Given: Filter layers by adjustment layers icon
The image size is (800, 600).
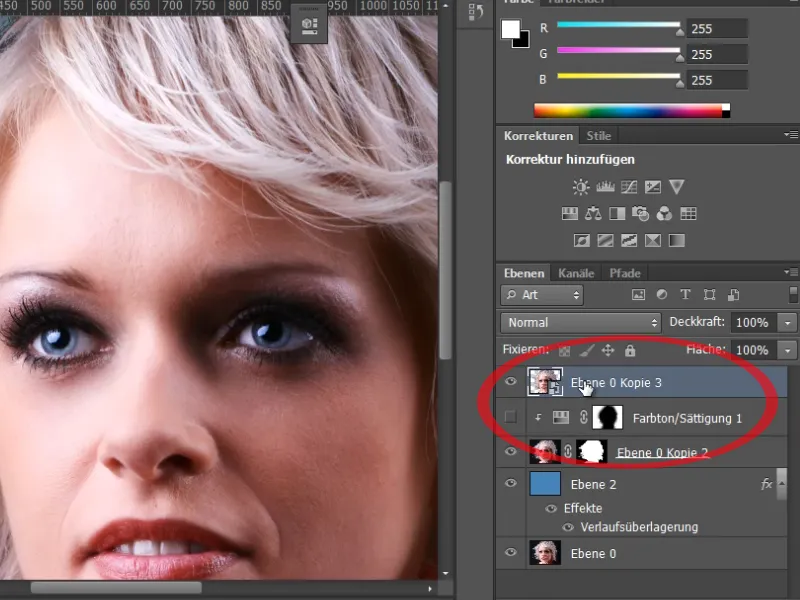Looking at the screenshot, I should point(662,294).
